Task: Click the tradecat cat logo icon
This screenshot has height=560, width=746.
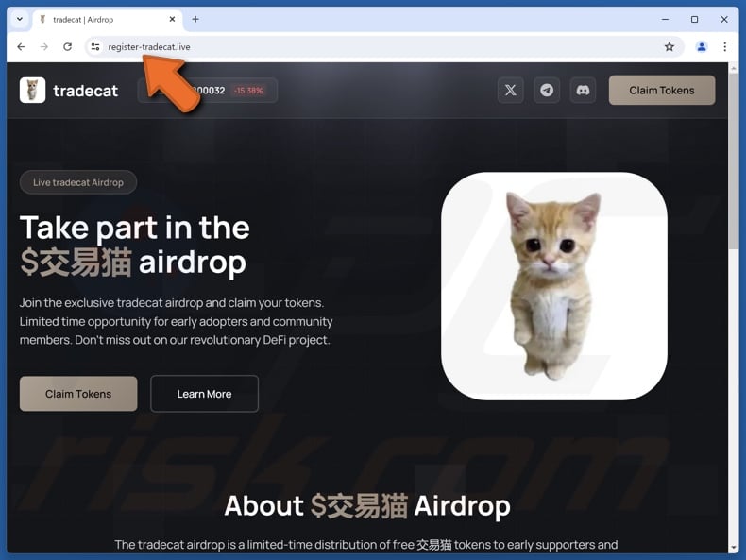Action: (x=32, y=90)
